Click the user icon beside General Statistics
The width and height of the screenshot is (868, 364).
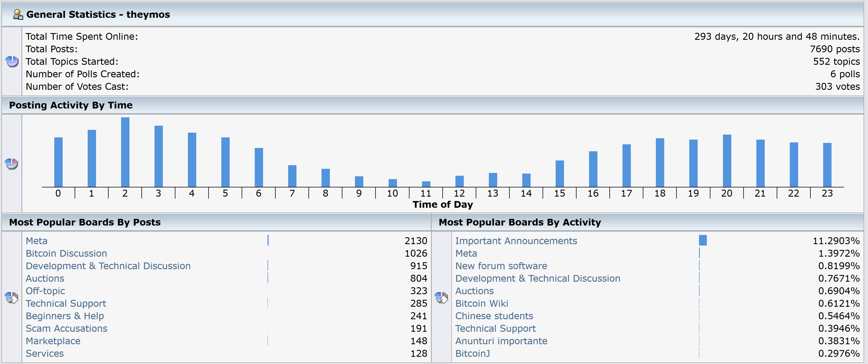(x=18, y=14)
